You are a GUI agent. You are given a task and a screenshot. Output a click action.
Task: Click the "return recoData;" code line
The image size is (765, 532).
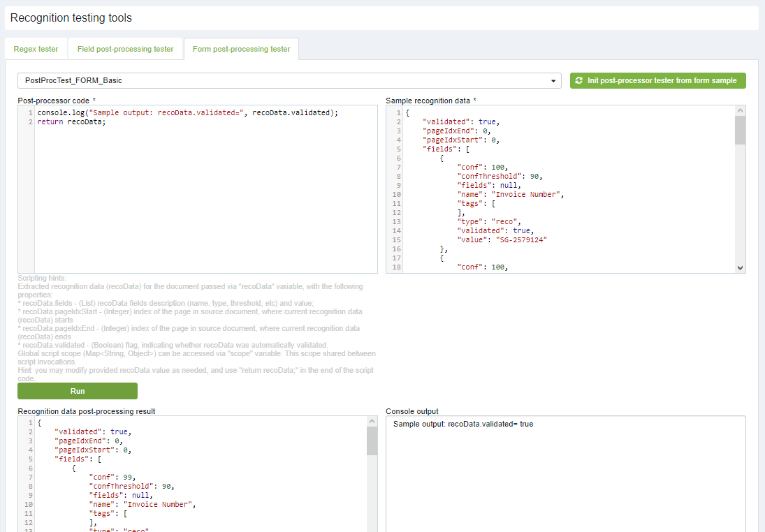pos(71,122)
